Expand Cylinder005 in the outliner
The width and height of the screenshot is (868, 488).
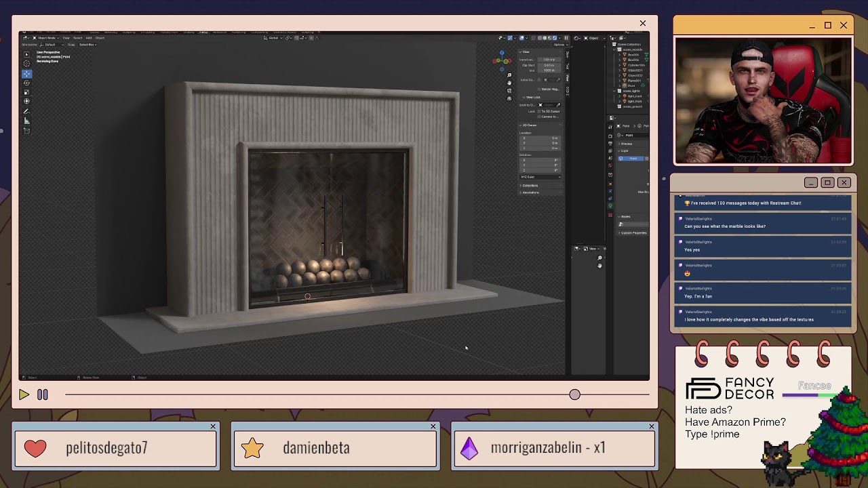tap(619, 65)
